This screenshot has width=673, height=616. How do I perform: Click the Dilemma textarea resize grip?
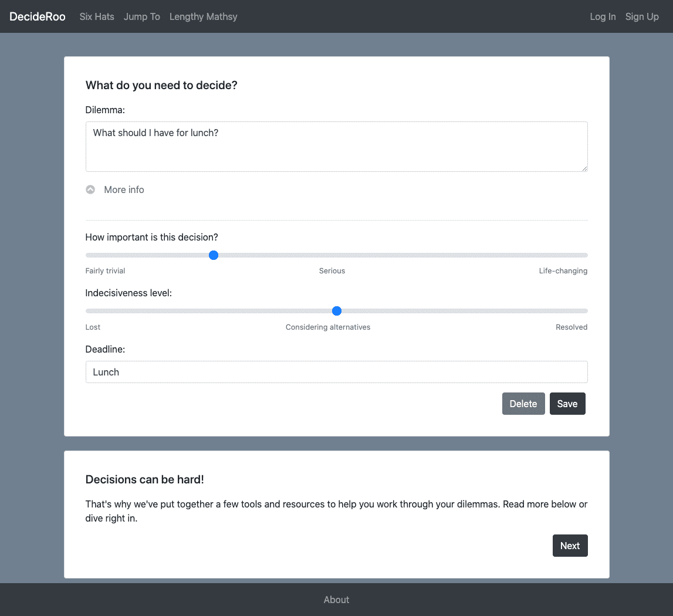click(584, 169)
